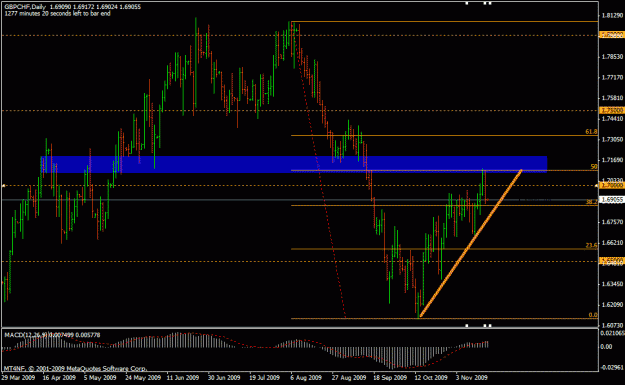Click the 1.60730 price scale value
Viewport: 625px width, 385px height.
tap(612, 326)
